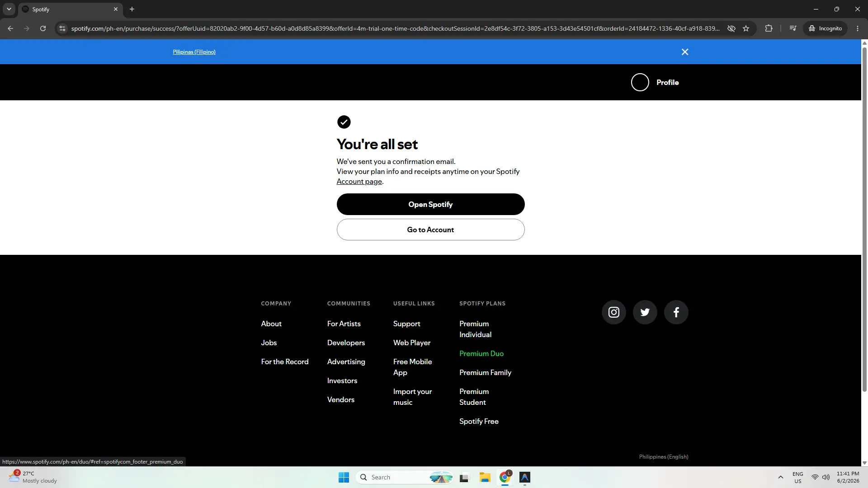Open the Advertising footer link
This screenshot has width=868, height=488.
pyautogui.click(x=346, y=361)
